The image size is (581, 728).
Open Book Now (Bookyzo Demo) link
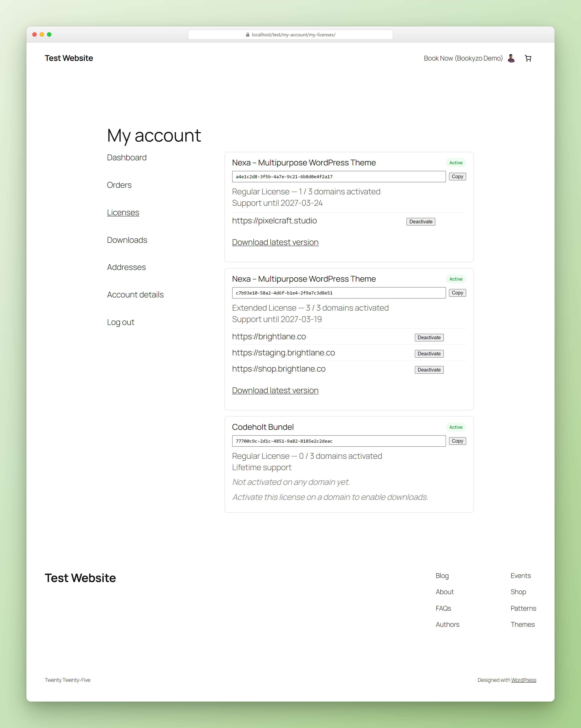pyautogui.click(x=463, y=58)
